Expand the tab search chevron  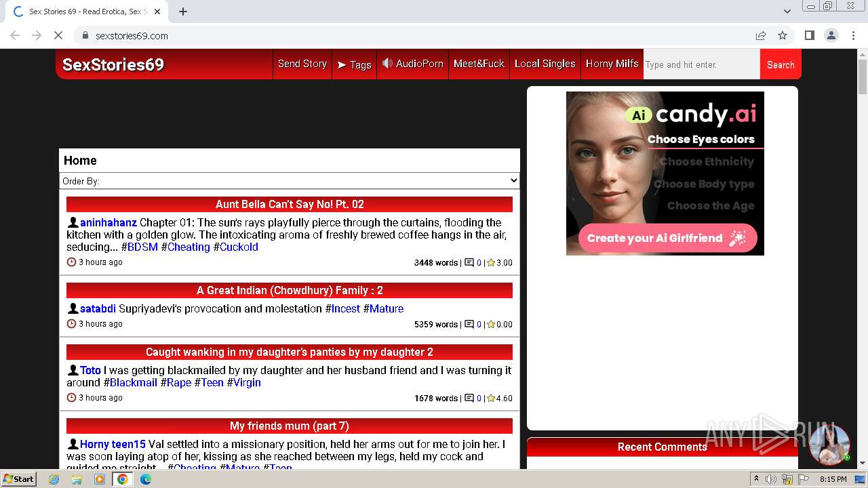click(787, 12)
